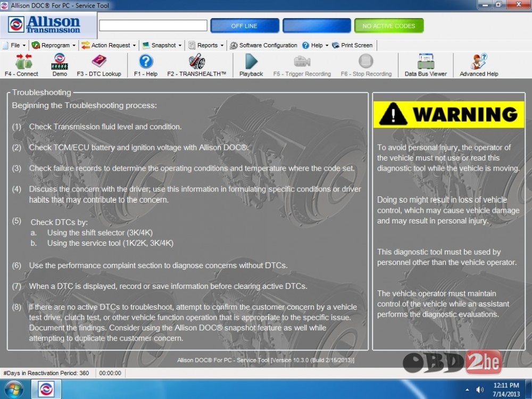
Task: Expand the Help menu dropdown arrow
Action: pos(327,45)
